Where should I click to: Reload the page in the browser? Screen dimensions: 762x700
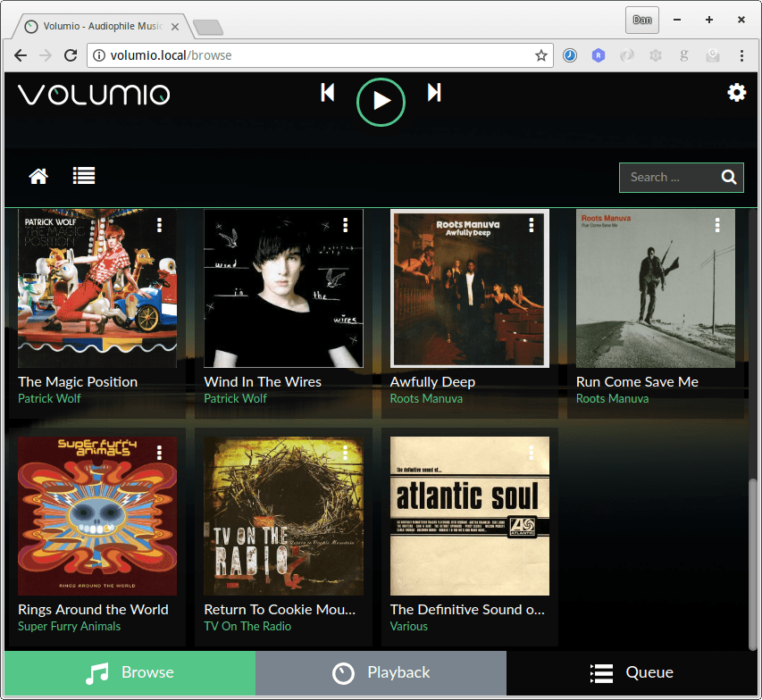[x=71, y=55]
